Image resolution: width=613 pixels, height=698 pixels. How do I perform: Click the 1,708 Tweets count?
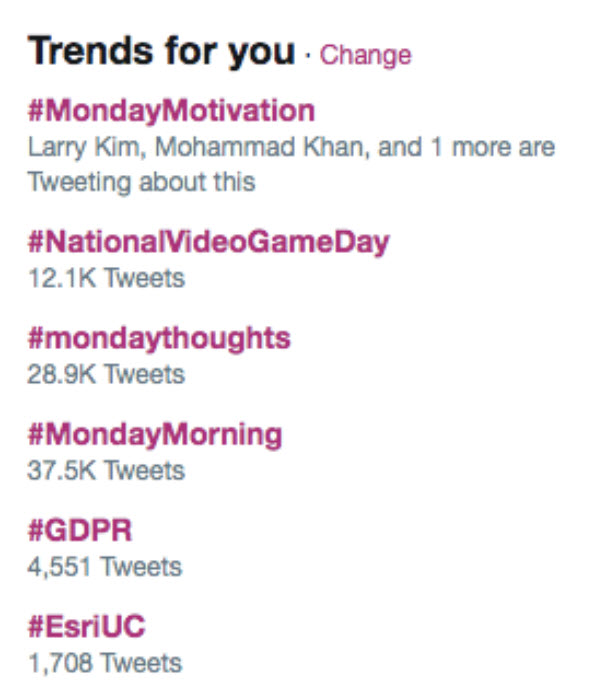tap(104, 662)
